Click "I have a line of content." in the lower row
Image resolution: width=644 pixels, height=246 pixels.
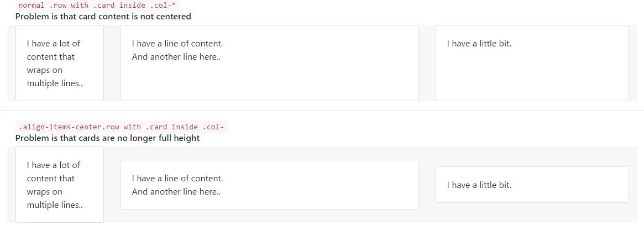click(x=177, y=179)
